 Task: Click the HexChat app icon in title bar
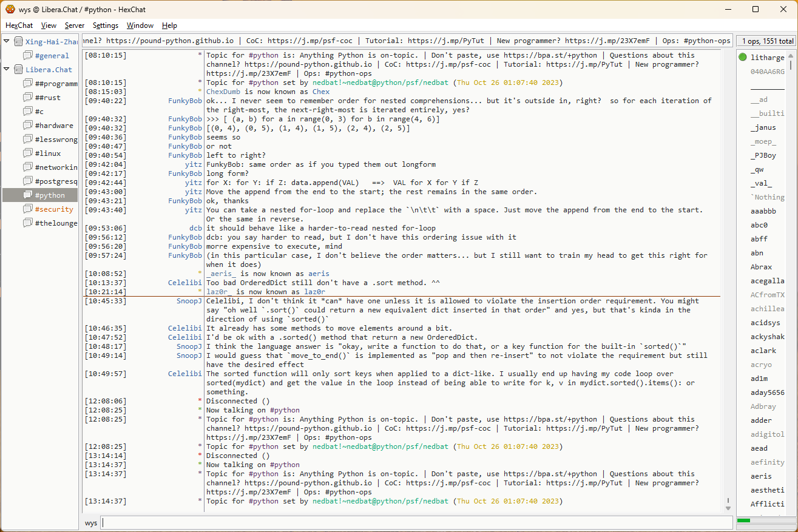click(10, 9)
